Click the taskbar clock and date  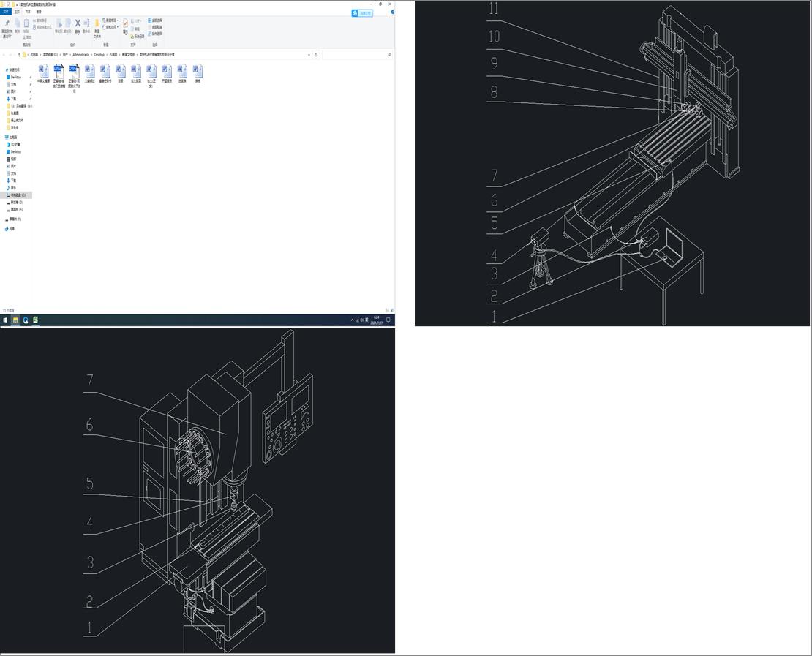(377, 320)
